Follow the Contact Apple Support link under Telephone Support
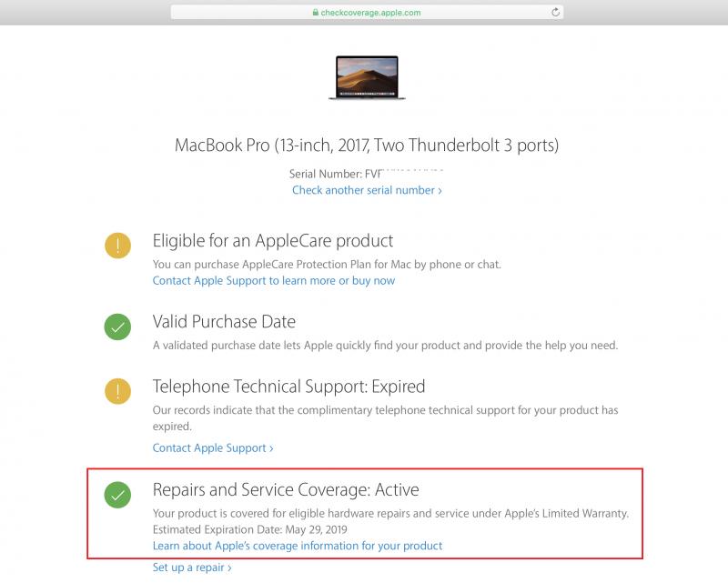Screen dimensions: 728x583 (x=213, y=447)
